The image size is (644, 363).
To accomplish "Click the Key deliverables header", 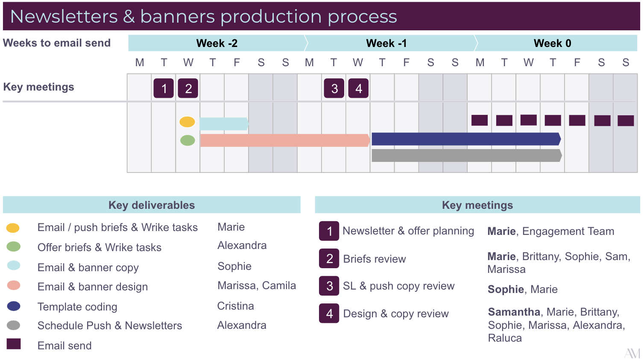I will 152,205.
